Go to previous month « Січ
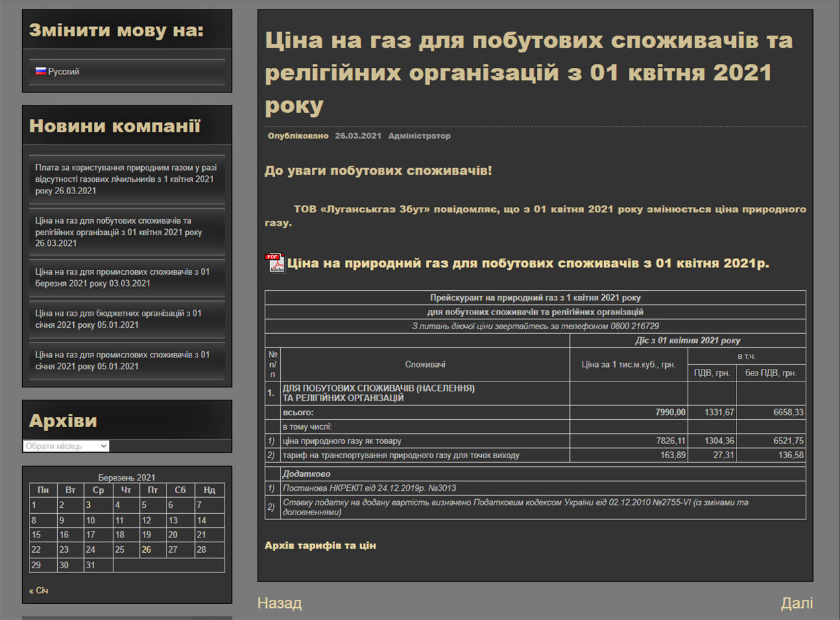 (39, 590)
